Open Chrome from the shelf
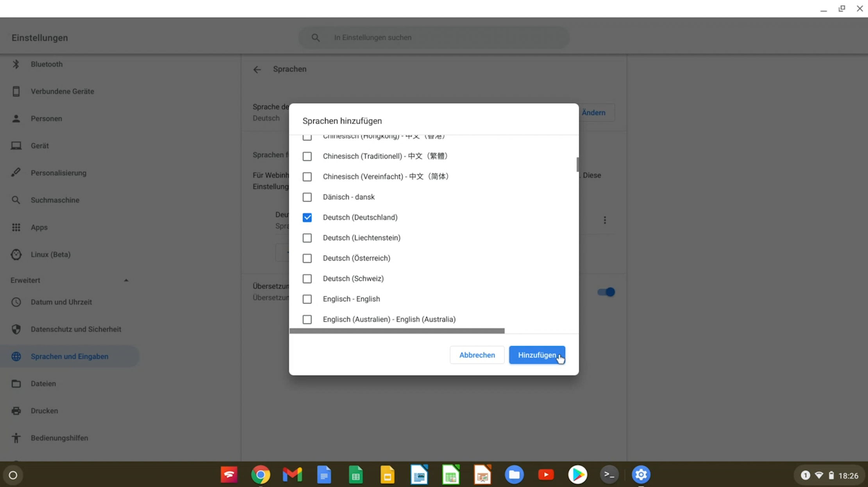 [261, 475]
